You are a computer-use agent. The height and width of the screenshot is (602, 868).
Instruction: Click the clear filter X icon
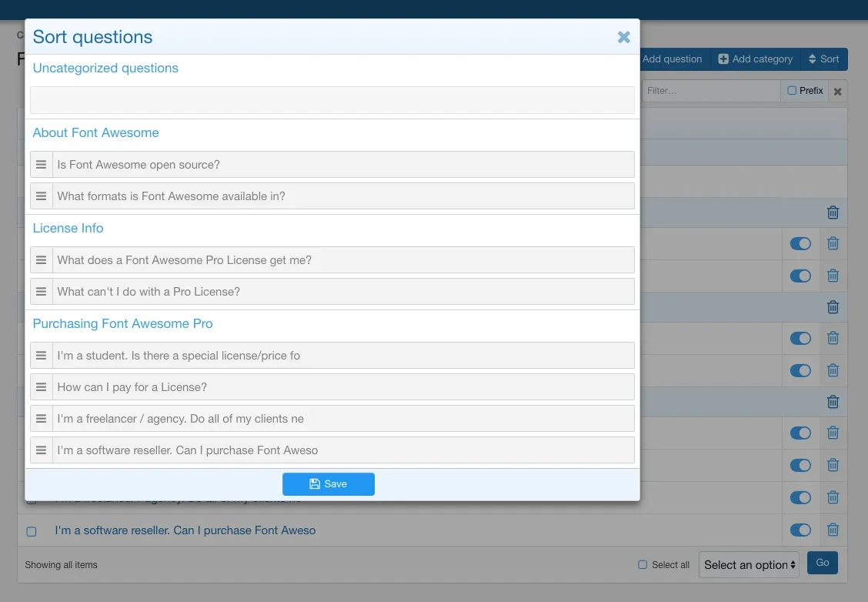tap(838, 92)
